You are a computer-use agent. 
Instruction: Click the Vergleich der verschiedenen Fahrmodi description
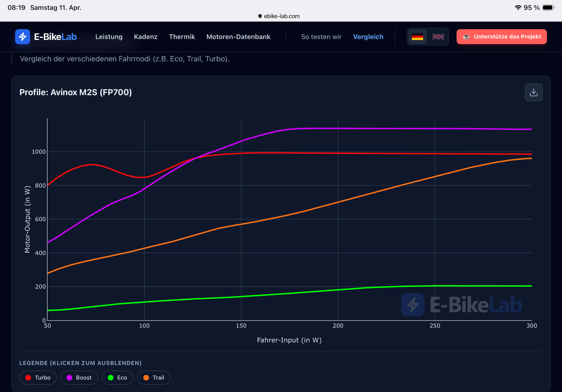click(125, 59)
